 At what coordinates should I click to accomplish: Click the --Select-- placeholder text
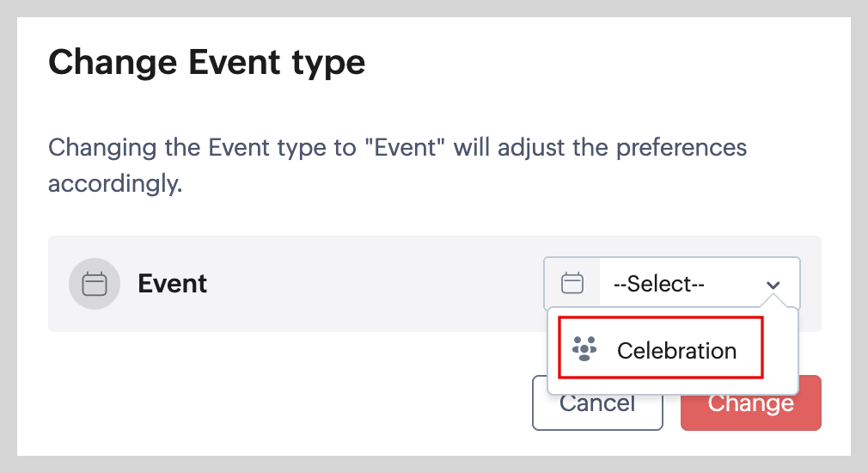[658, 284]
